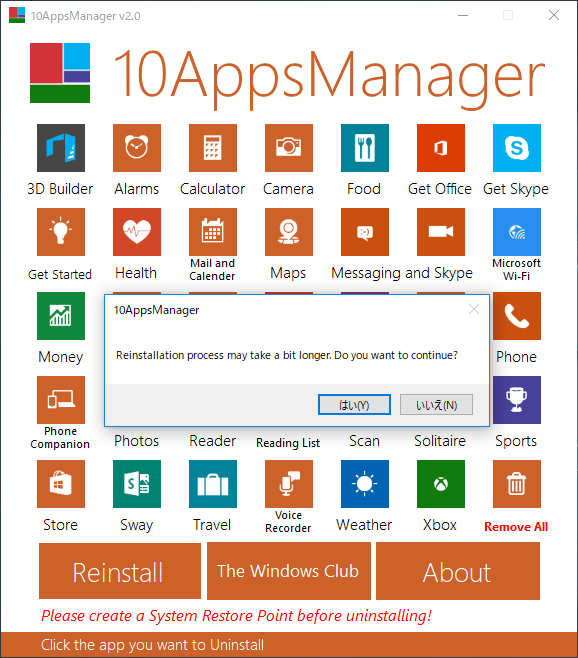Viewport: 578px width, 658px height.
Task: Select the Get Office icon
Action: pos(441,148)
